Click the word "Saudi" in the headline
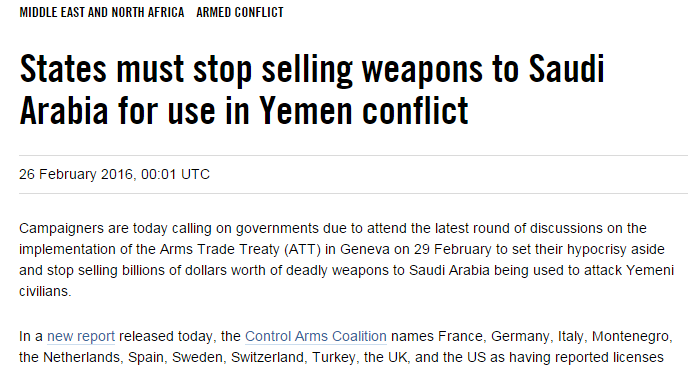This screenshot has height=369, width=694. point(567,69)
